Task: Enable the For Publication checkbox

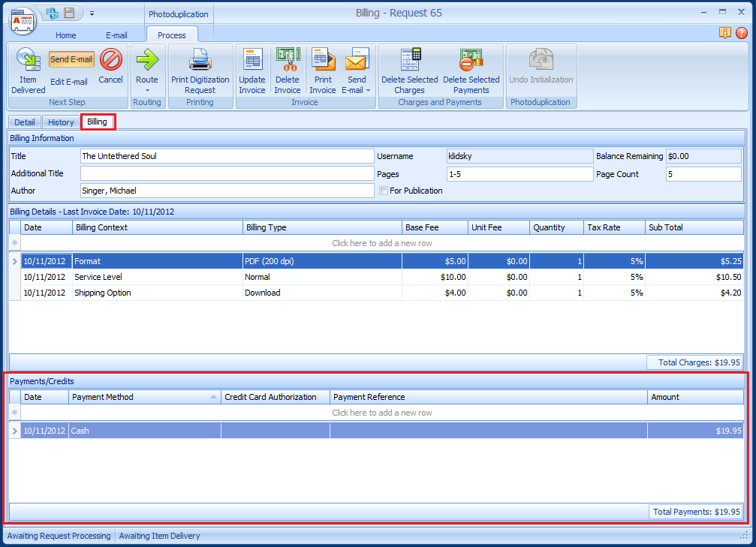Action: tap(384, 191)
